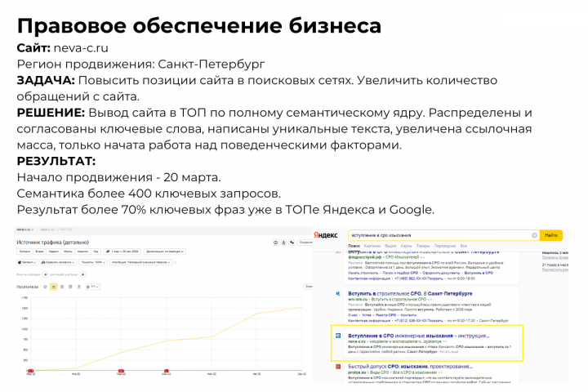The height and width of the screenshot is (392, 588).
Task: Click 'Источник трафика (детально)' report title
Action: pos(52,243)
